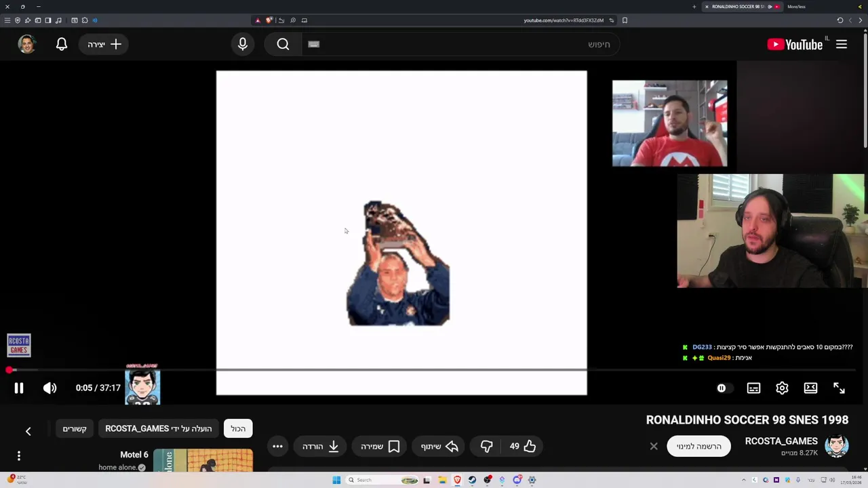Open File Explorer from the taskbar
The height and width of the screenshot is (488, 868).
pyautogui.click(x=442, y=480)
